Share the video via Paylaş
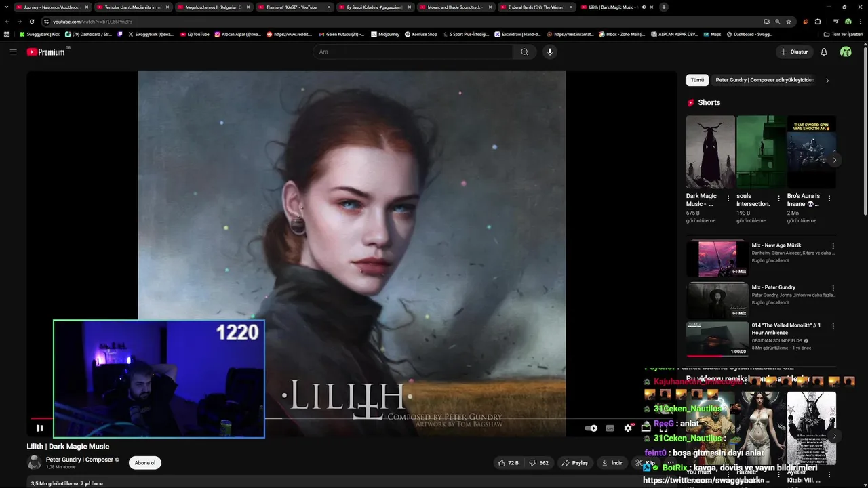Viewport: 868px width, 488px height. coord(574,463)
